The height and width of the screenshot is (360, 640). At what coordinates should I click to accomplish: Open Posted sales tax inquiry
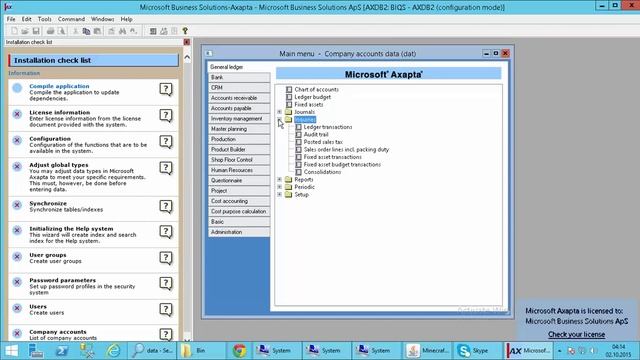[323, 142]
